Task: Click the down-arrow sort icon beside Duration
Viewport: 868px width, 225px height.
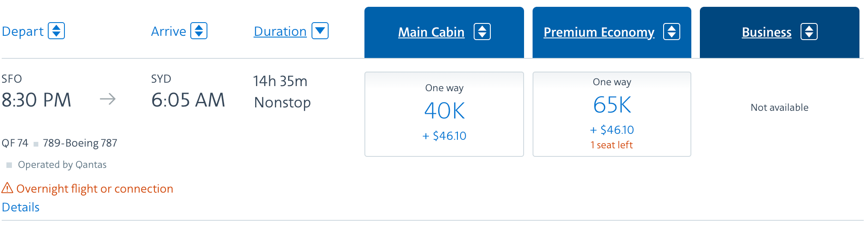Action: (x=320, y=31)
